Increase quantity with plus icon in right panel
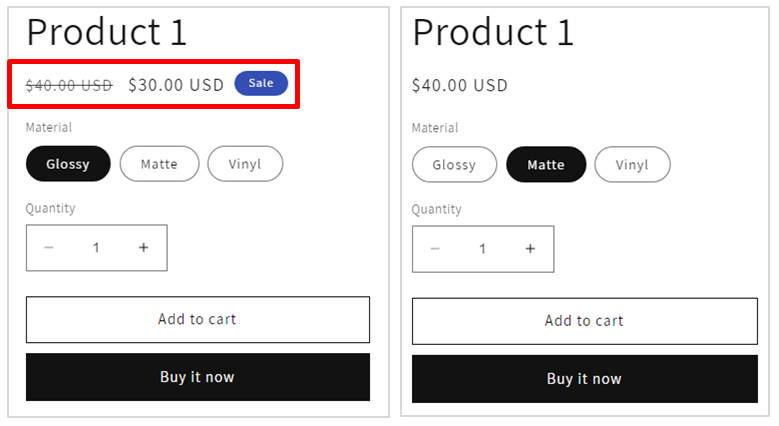 point(530,249)
